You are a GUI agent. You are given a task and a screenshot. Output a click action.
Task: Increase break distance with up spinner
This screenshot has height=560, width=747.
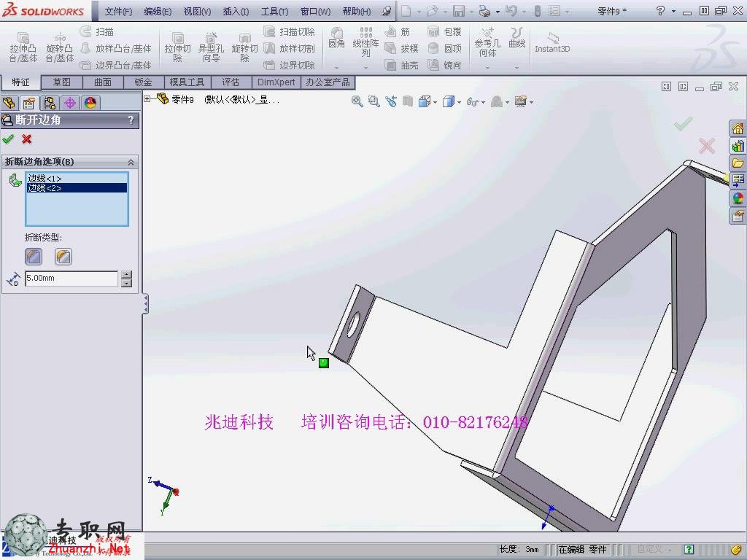tap(126, 274)
